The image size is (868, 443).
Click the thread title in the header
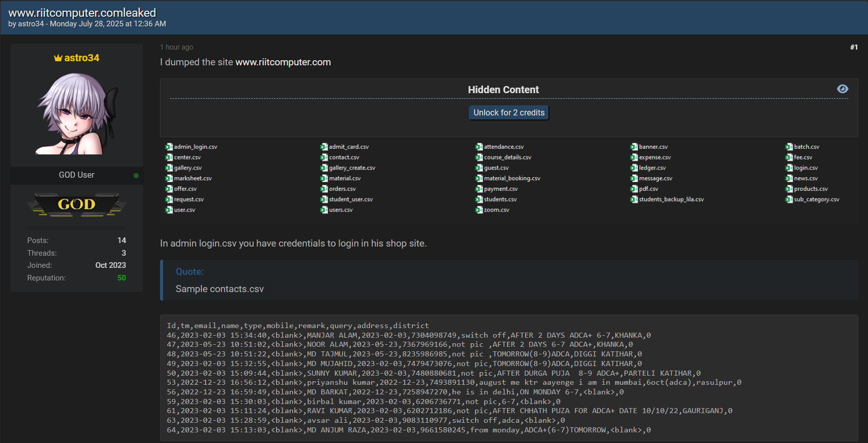point(82,13)
